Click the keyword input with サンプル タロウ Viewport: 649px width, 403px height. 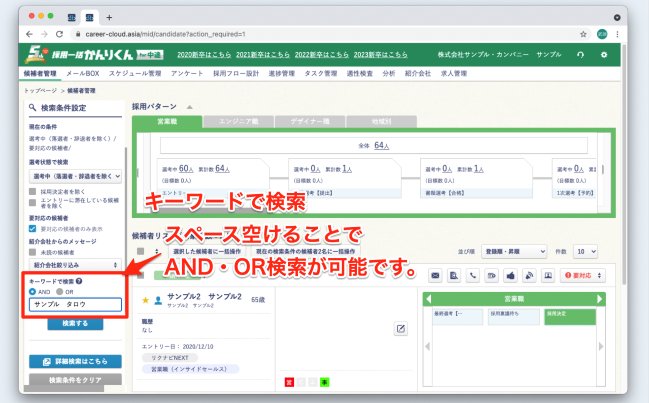click(75, 305)
